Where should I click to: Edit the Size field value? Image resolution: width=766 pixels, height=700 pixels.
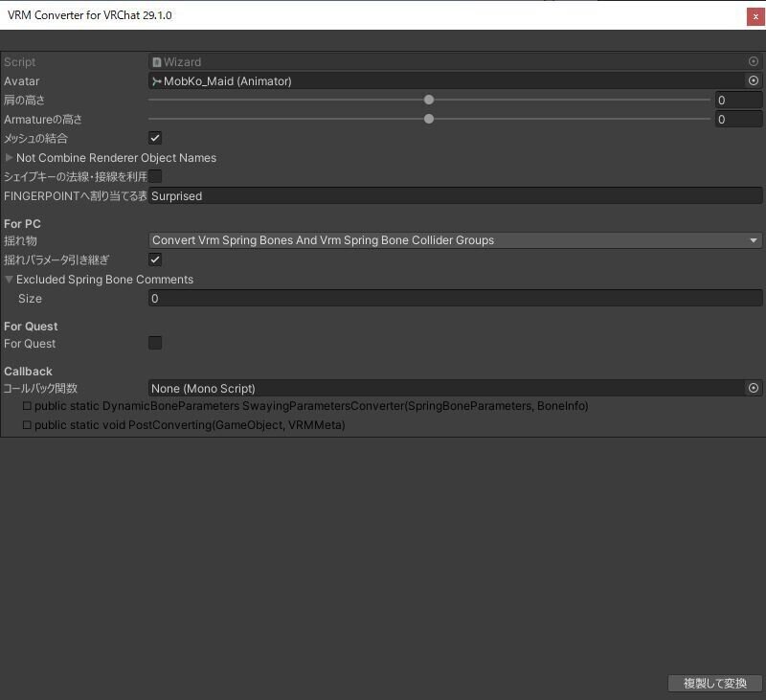click(456, 299)
